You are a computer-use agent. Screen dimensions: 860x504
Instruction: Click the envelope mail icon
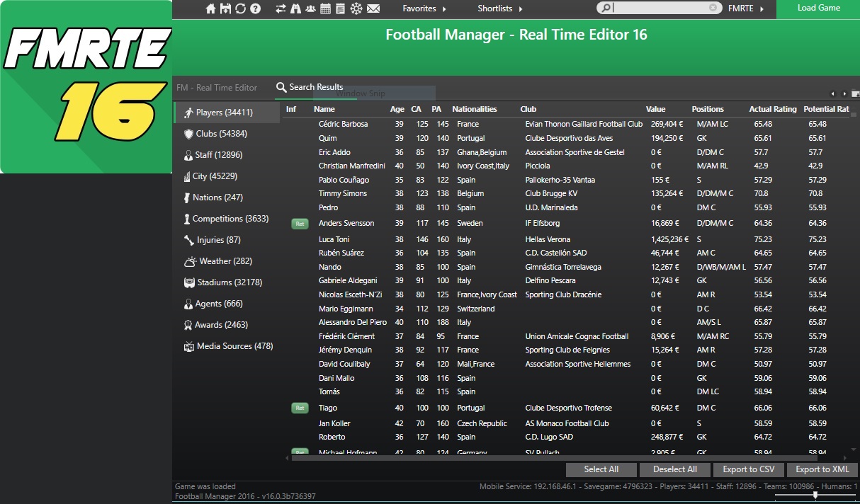coord(373,8)
